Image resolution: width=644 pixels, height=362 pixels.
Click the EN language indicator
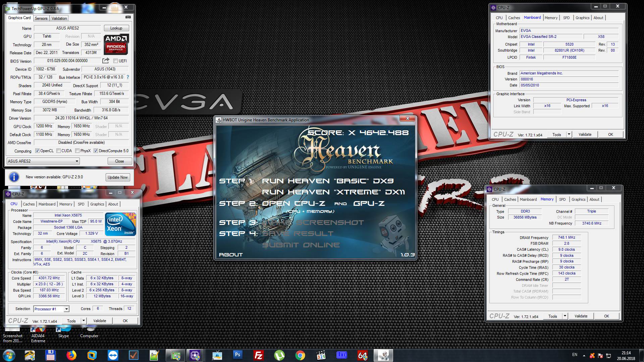tap(575, 355)
